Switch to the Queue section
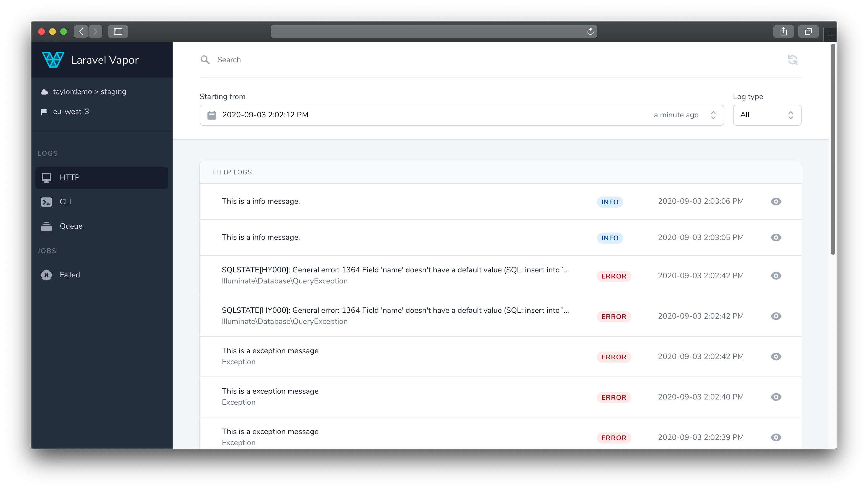Image resolution: width=868 pixels, height=490 pixels. coord(71,226)
